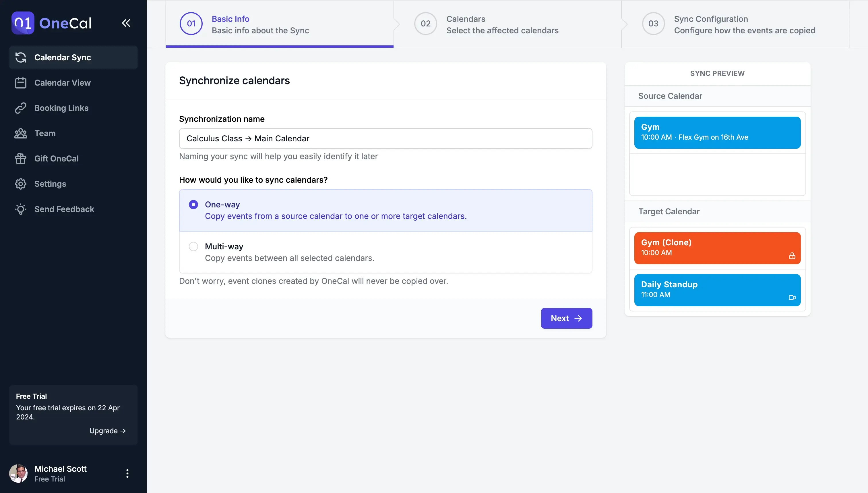The height and width of the screenshot is (493, 868).
Task: Click the Upgrade link in trial banner
Action: (x=107, y=430)
